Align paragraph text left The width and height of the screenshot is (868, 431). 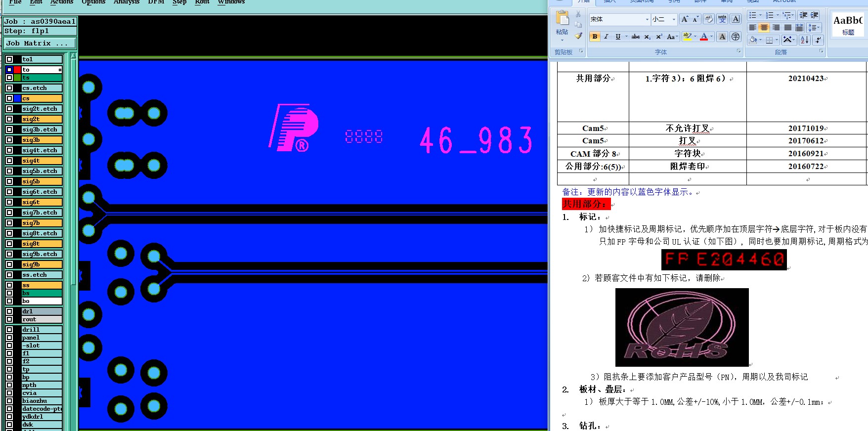pyautogui.click(x=752, y=28)
